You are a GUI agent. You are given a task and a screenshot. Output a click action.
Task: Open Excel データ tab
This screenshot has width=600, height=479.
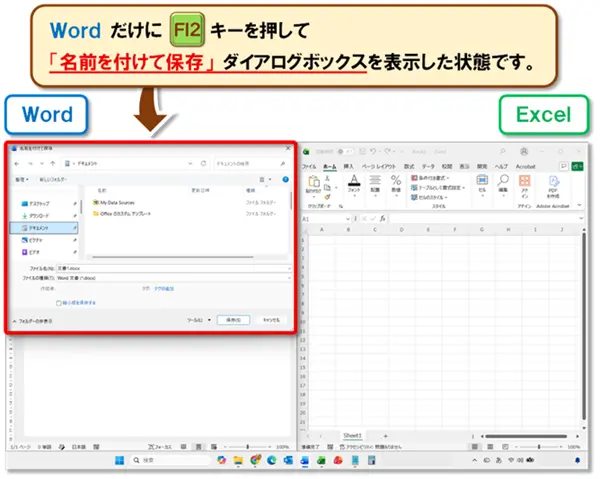(x=428, y=166)
